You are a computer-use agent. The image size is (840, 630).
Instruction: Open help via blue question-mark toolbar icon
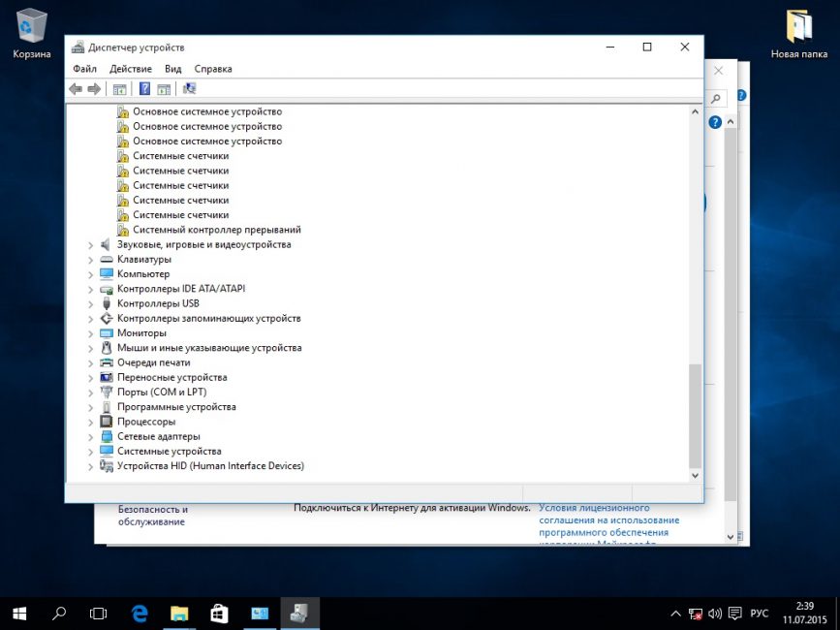(x=144, y=89)
